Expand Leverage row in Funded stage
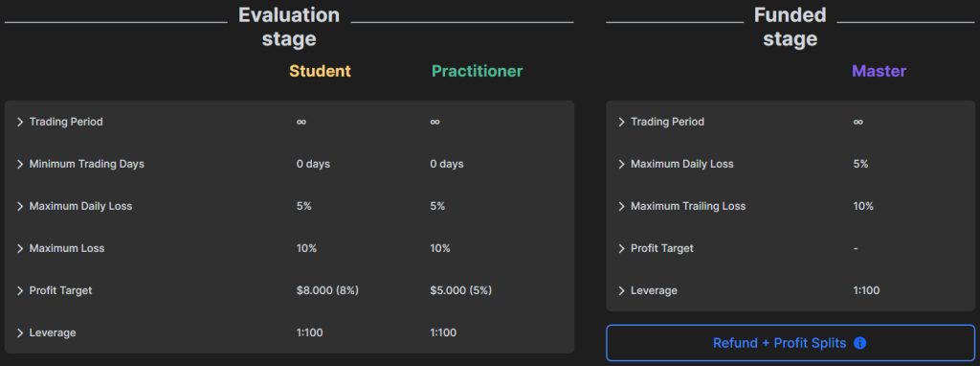980x366 pixels. (x=790, y=290)
